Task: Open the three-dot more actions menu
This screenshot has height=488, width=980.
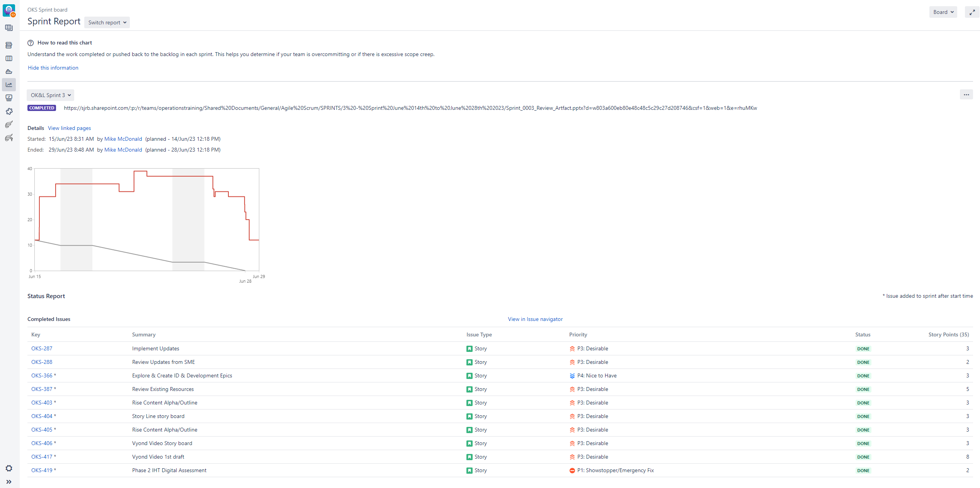Action: point(966,95)
